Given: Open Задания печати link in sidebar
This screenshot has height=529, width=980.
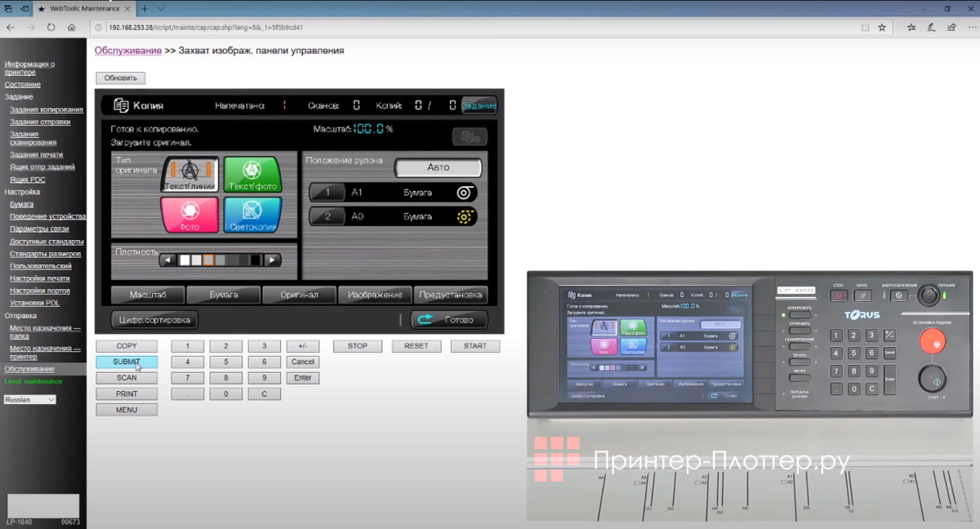Looking at the screenshot, I should point(36,154).
